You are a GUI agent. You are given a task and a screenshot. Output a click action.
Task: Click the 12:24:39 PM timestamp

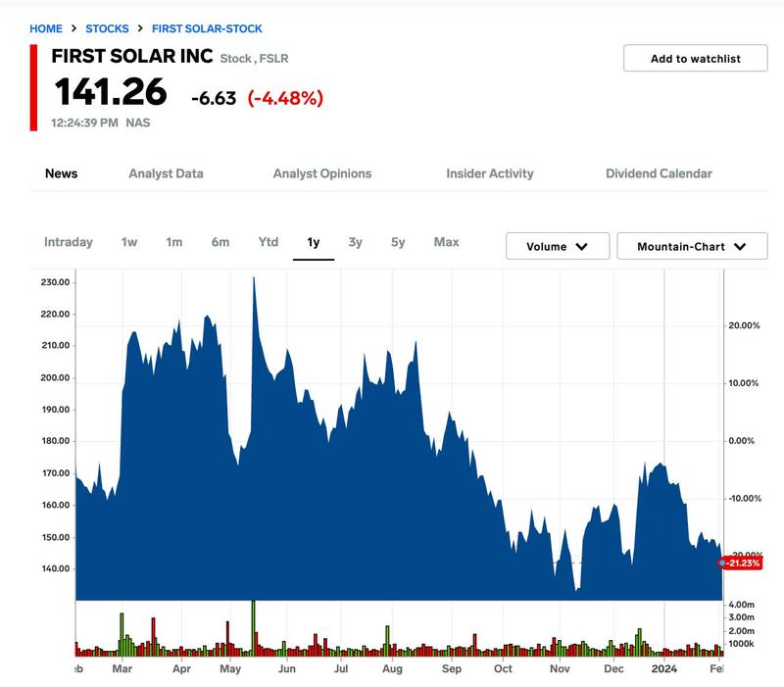[x=84, y=123]
